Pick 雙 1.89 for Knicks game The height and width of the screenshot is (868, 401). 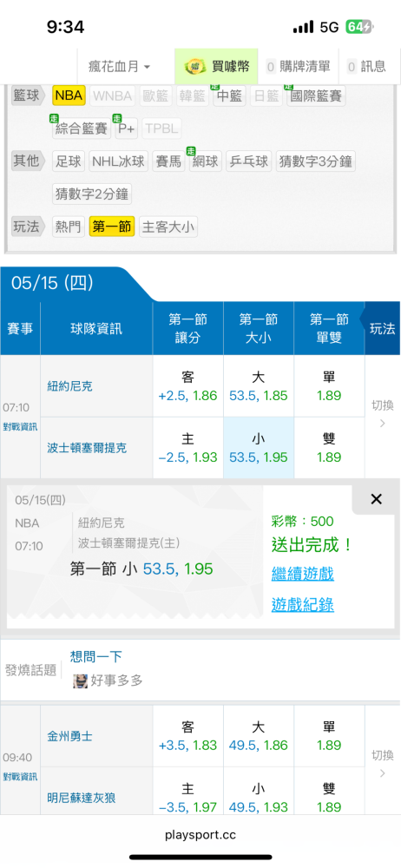tap(329, 448)
